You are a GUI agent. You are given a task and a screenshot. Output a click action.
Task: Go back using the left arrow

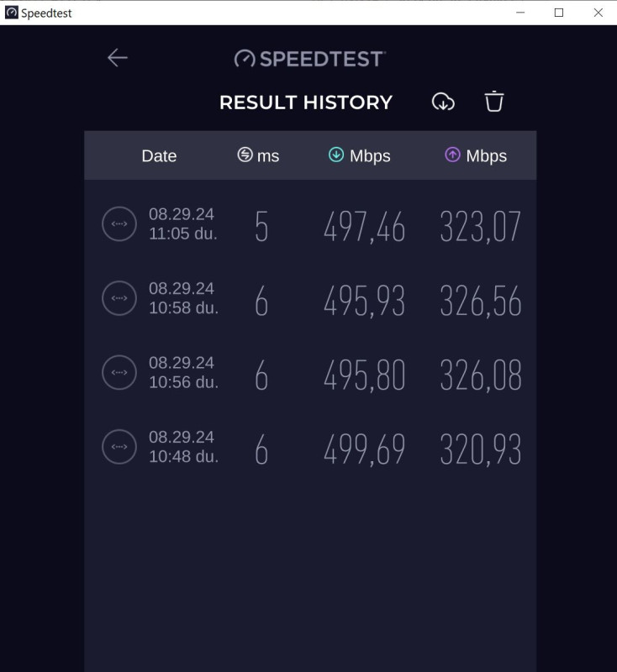click(118, 57)
